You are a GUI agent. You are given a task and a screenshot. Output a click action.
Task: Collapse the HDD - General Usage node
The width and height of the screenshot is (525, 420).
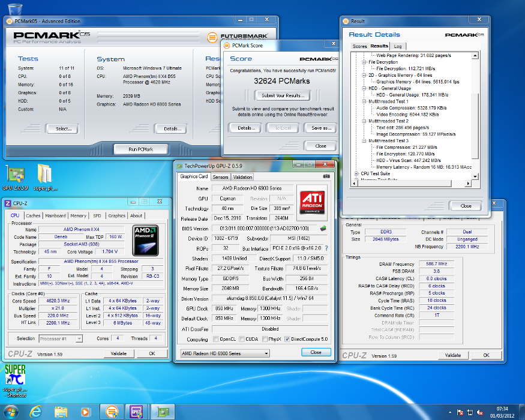pyautogui.click(x=364, y=88)
